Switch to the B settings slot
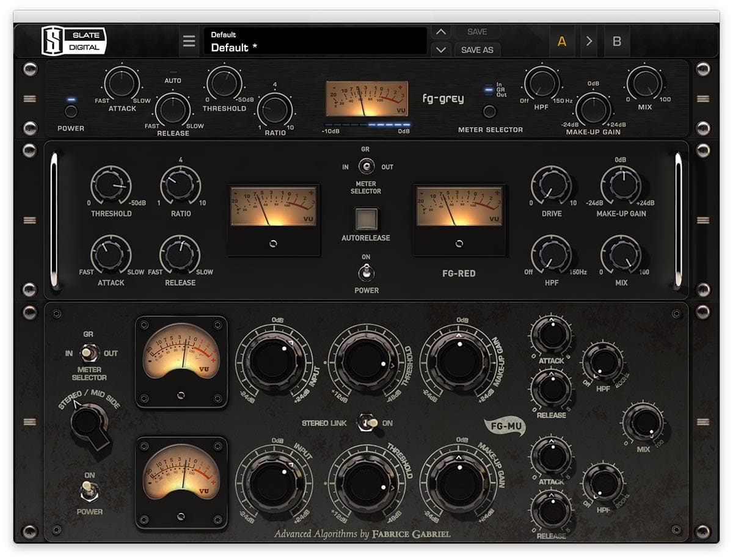The height and width of the screenshot is (560, 733). [617, 42]
